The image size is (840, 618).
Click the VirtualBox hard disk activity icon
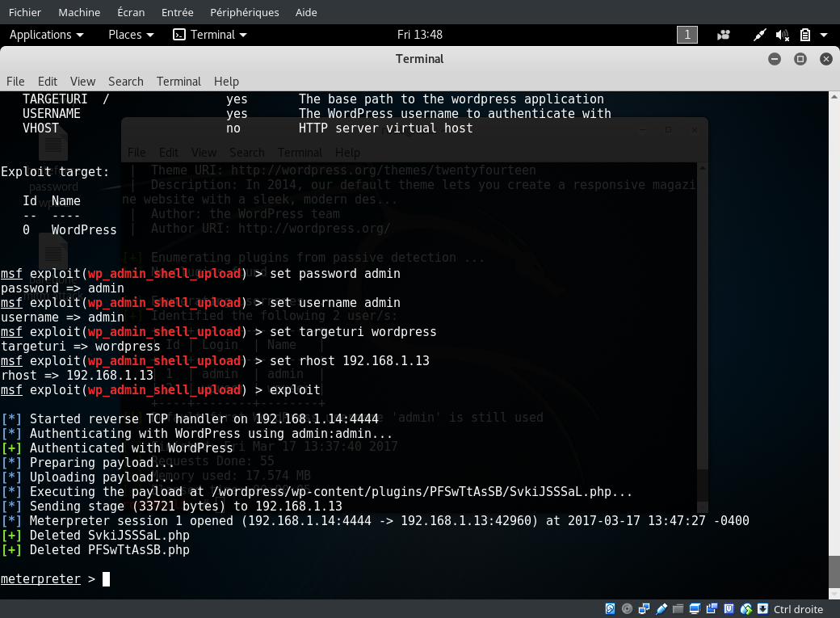point(610,609)
